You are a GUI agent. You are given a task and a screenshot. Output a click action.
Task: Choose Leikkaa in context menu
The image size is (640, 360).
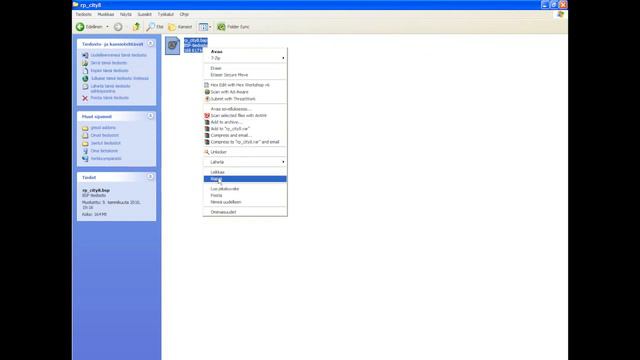coord(245,172)
